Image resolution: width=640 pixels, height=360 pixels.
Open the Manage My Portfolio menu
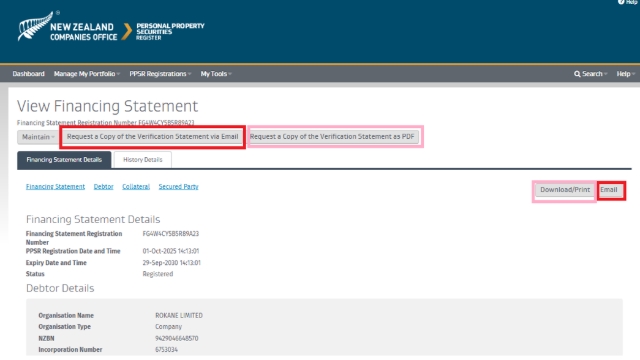click(87, 74)
